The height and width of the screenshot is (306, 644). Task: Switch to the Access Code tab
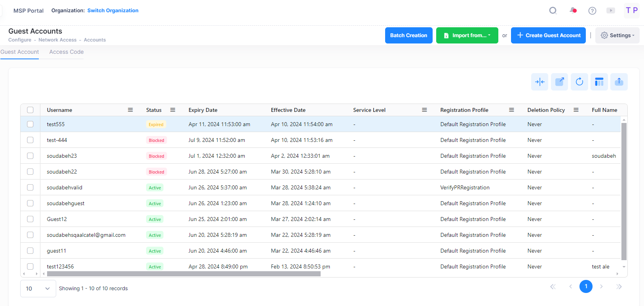pos(66,52)
